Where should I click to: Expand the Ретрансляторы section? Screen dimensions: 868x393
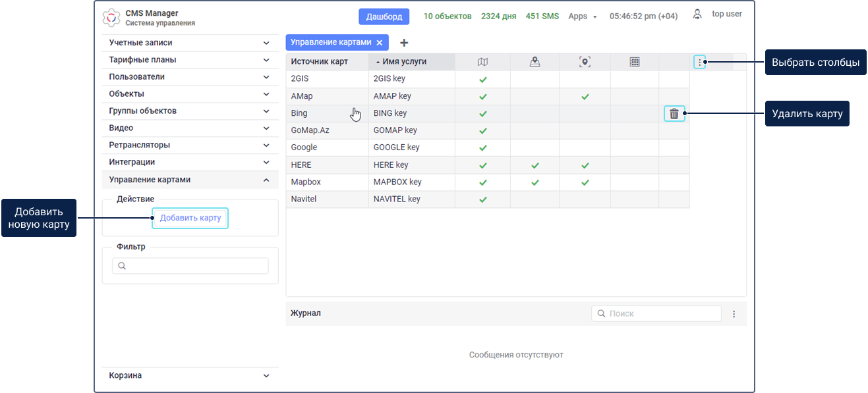pos(190,145)
